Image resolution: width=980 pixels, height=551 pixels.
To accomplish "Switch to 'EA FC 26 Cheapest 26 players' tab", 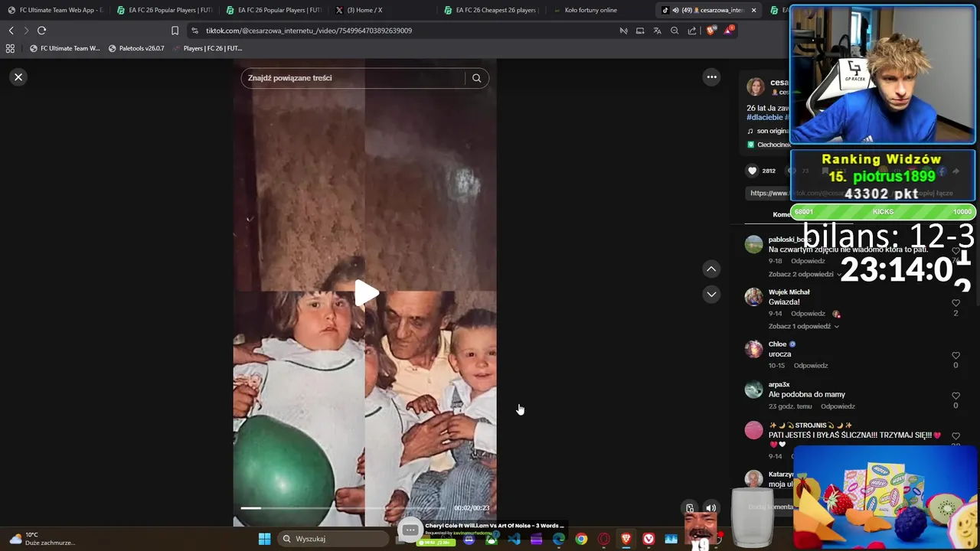I will (x=492, y=10).
